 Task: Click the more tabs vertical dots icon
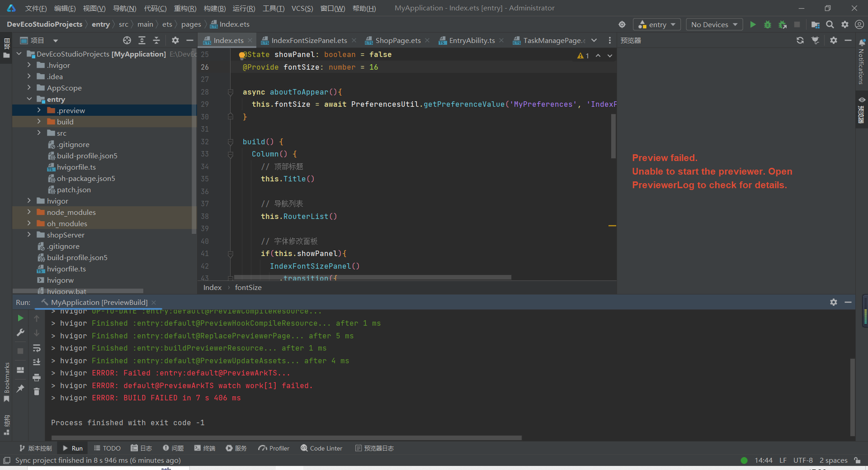point(610,40)
